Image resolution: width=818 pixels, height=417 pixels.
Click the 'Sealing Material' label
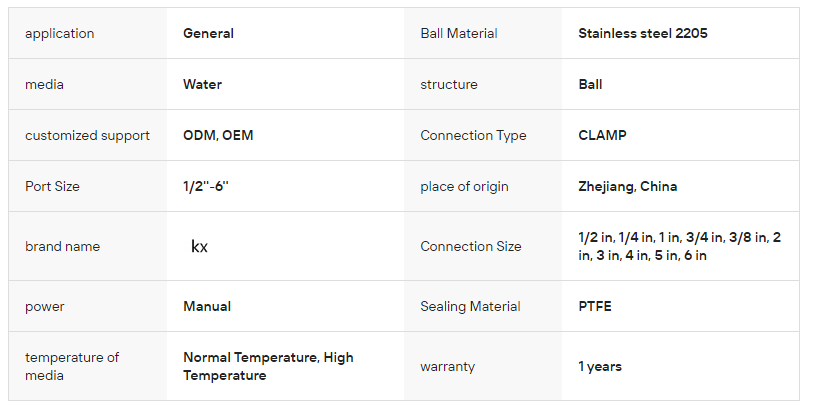470,307
